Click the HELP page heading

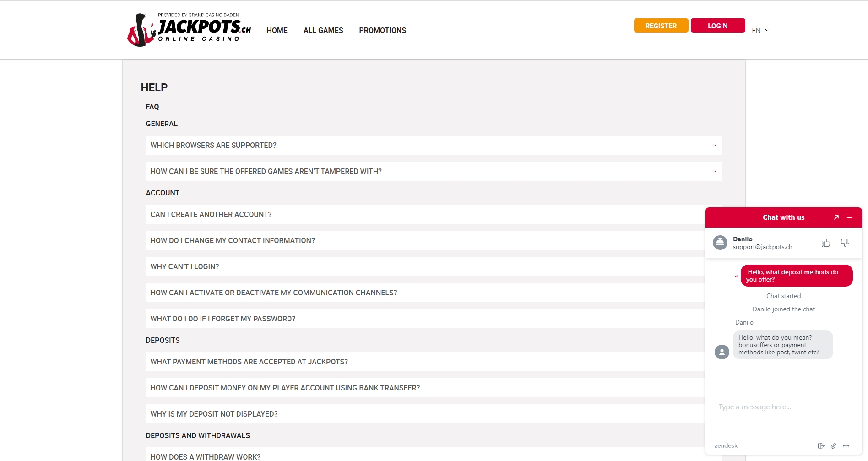154,87
